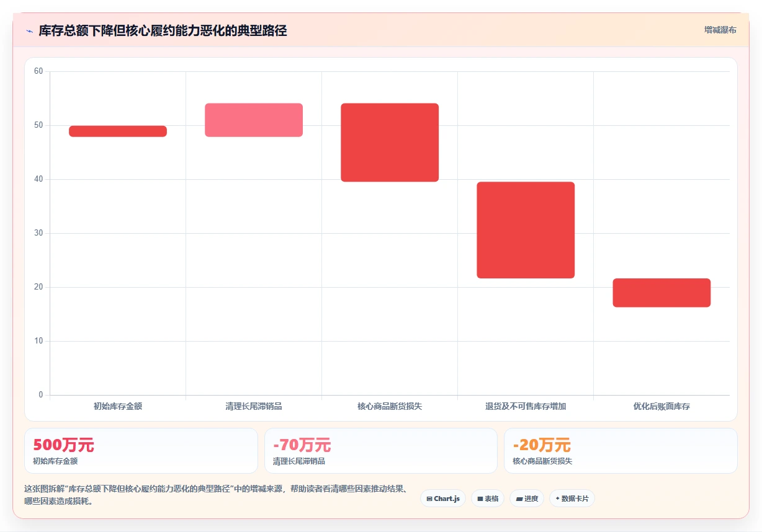Click the chart title 库存总额下降但核心履约能力恶化的典型路径
762x532 pixels.
click(163, 31)
